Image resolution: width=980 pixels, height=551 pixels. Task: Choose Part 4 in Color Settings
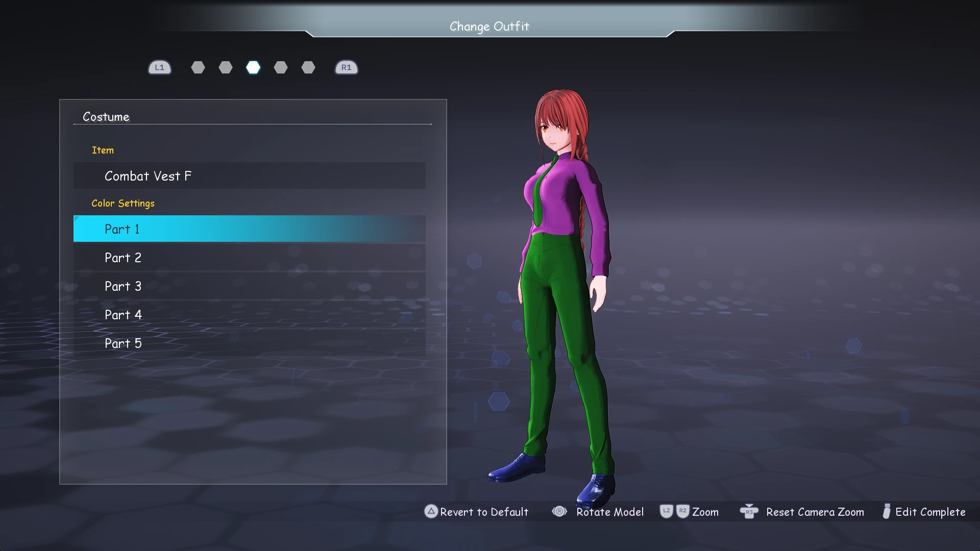tap(249, 315)
